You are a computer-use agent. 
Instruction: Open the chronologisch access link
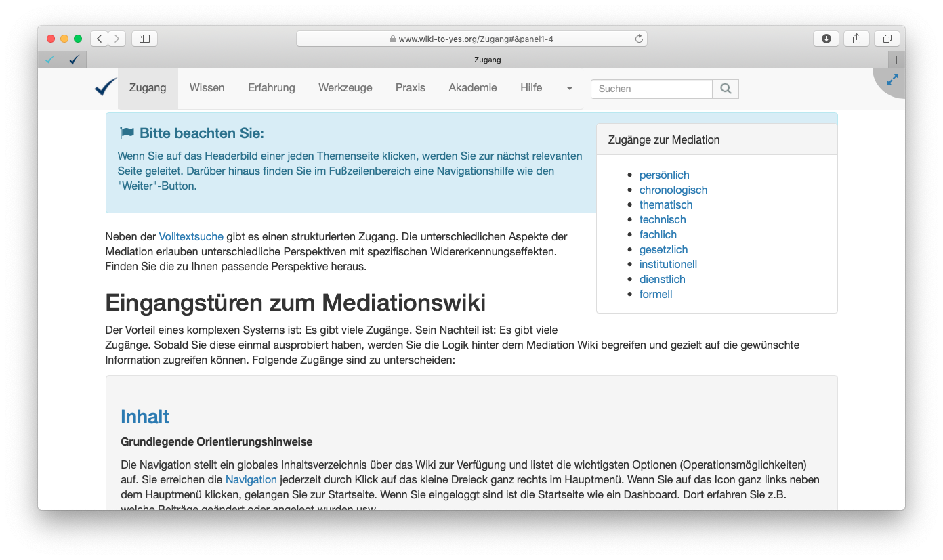coord(673,190)
